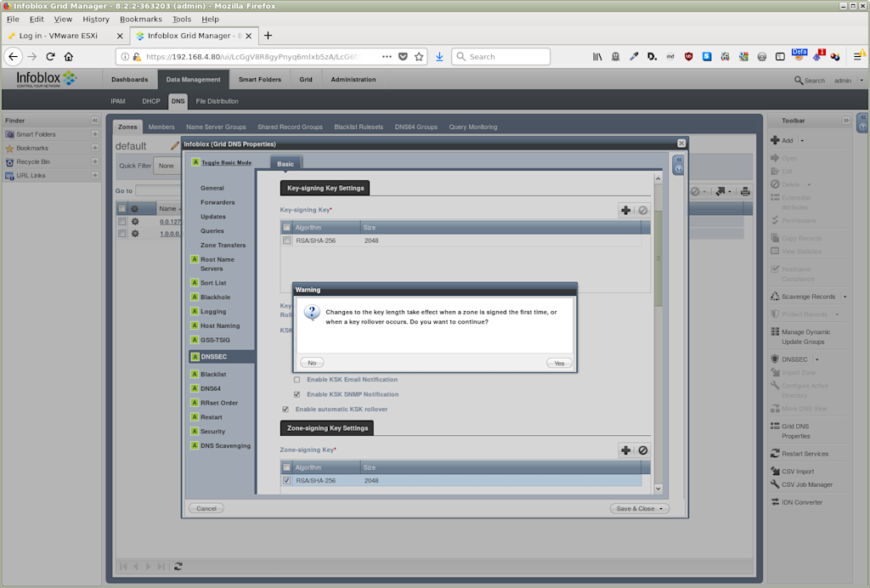The width and height of the screenshot is (870, 588).
Task: Click uBlock Origin shield extension icon
Action: pyautogui.click(x=688, y=57)
